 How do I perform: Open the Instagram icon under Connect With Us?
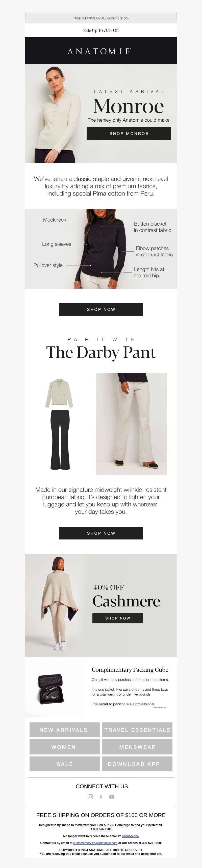(90, 797)
